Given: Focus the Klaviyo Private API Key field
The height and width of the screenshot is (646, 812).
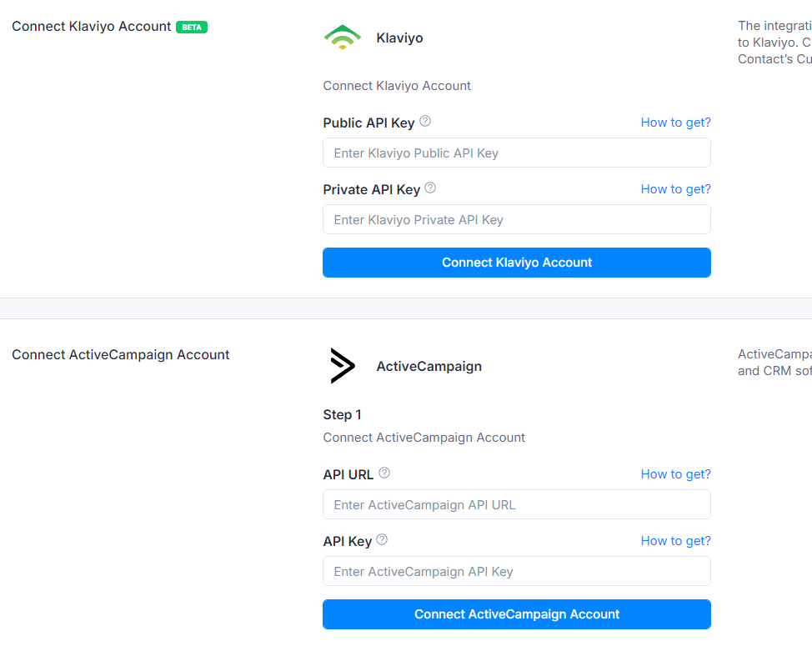Looking at the screenshot, I should pos(517,219).
